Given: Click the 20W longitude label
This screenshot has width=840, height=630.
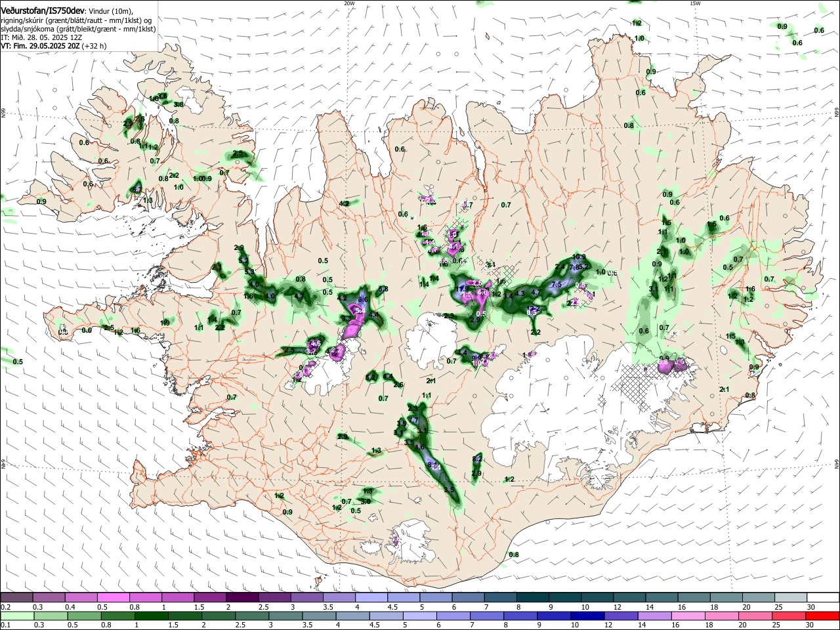Looking at the screenshot, I should coord(349,3).
